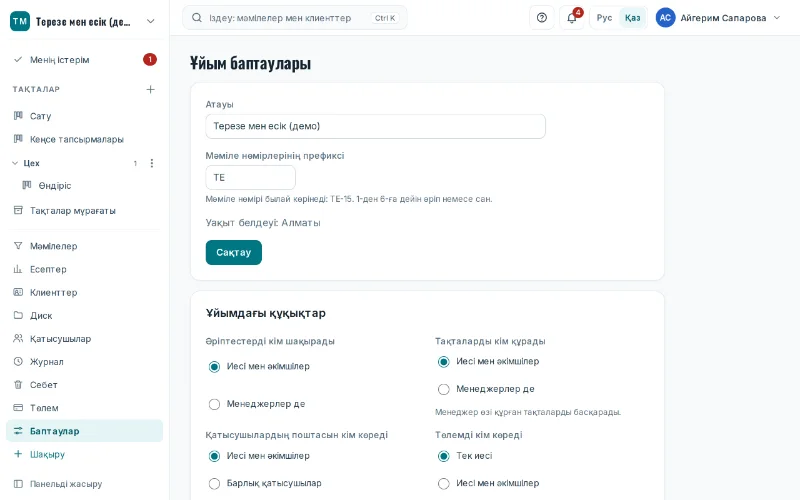
Task: Open Тақталар мұрағаты link
Action: point(85,210)
